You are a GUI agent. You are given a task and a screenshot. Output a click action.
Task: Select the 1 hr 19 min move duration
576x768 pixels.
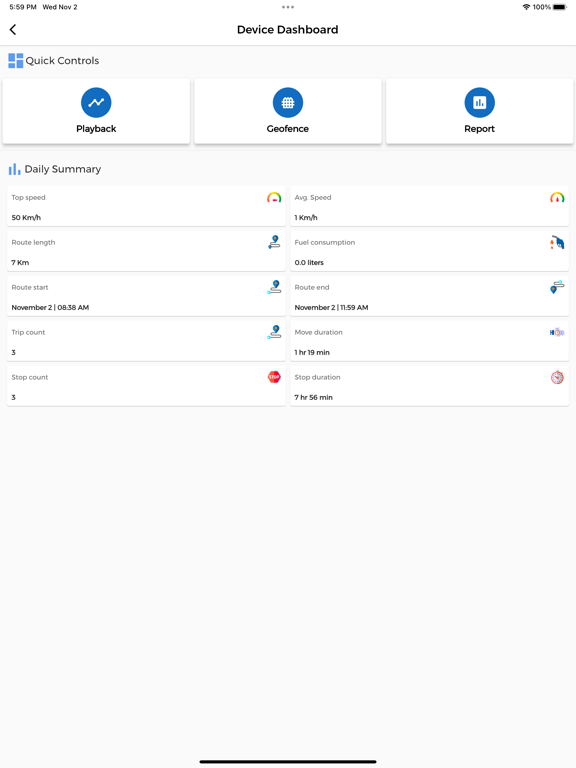[x=312, y=352]
